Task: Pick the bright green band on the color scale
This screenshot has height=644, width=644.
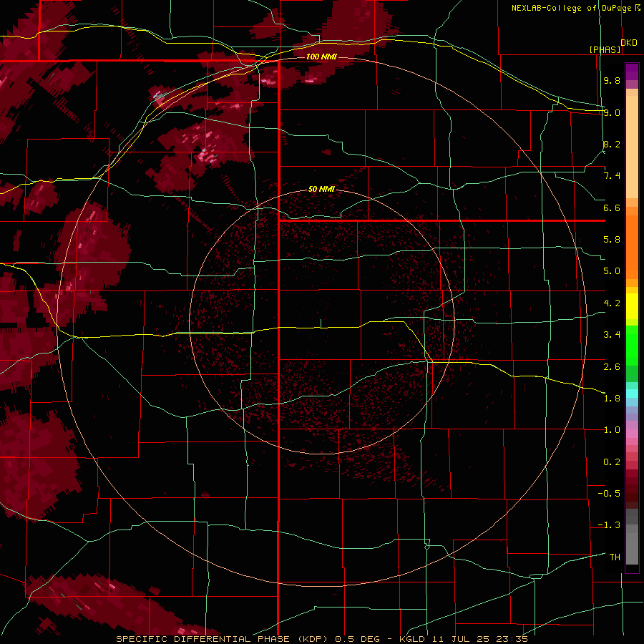Action: click(x=632, y=345)
